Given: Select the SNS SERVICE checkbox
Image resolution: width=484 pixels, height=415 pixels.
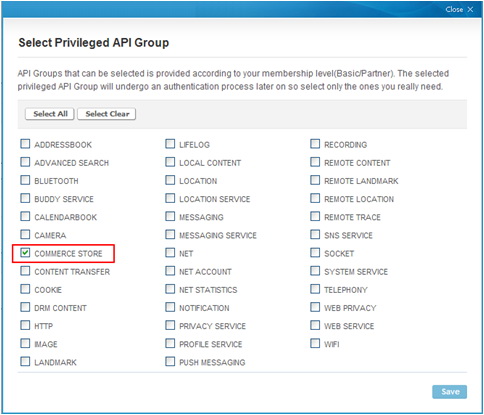Looking at the screenshot, I should click(x=315, y=235).
